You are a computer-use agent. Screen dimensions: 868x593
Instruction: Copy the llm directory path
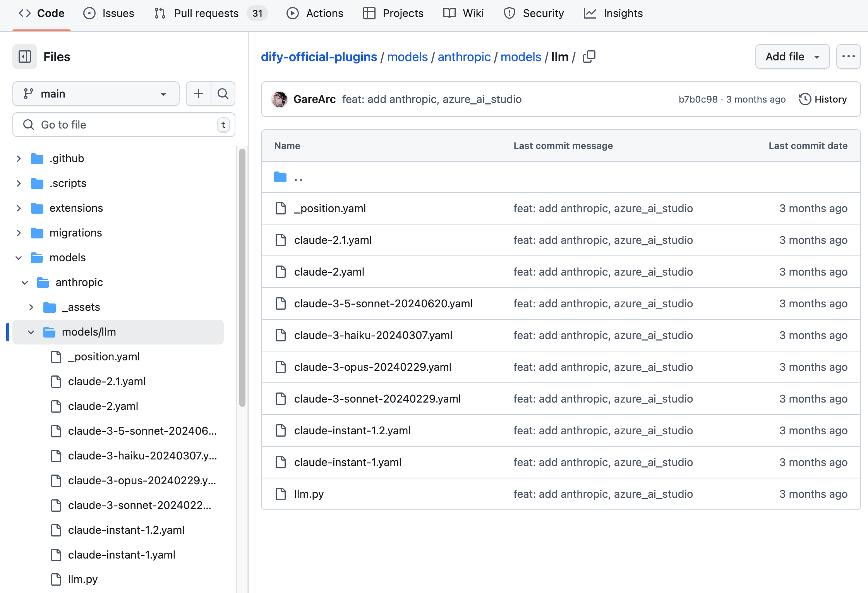pos(589,57)
